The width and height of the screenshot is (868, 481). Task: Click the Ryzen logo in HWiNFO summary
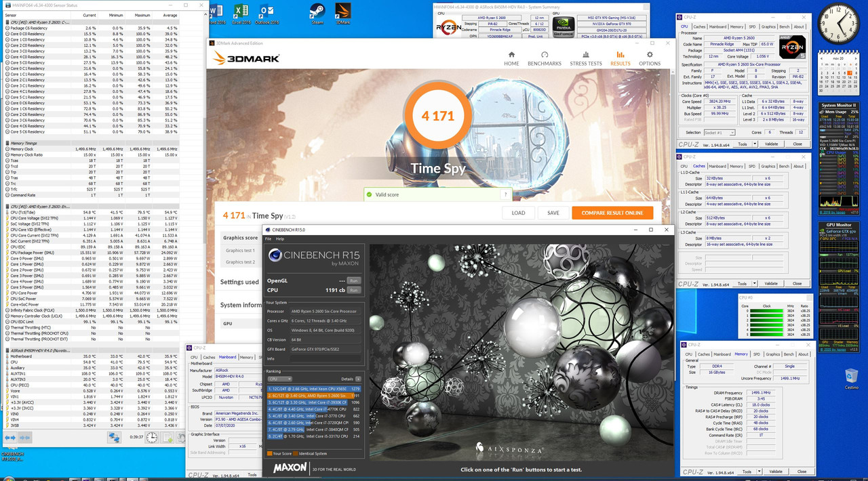click(x=448, y=26)
